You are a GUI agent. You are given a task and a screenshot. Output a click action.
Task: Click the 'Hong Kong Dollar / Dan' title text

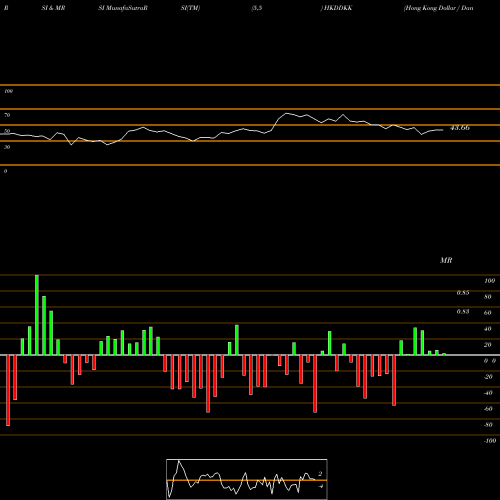click(439, 8)
